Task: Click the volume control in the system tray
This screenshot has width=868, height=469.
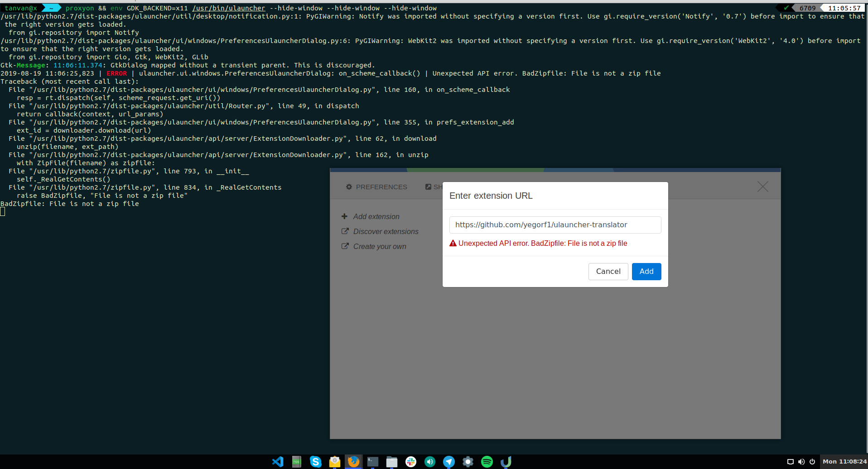Action: pyautogui.click(x=802, y=461)
